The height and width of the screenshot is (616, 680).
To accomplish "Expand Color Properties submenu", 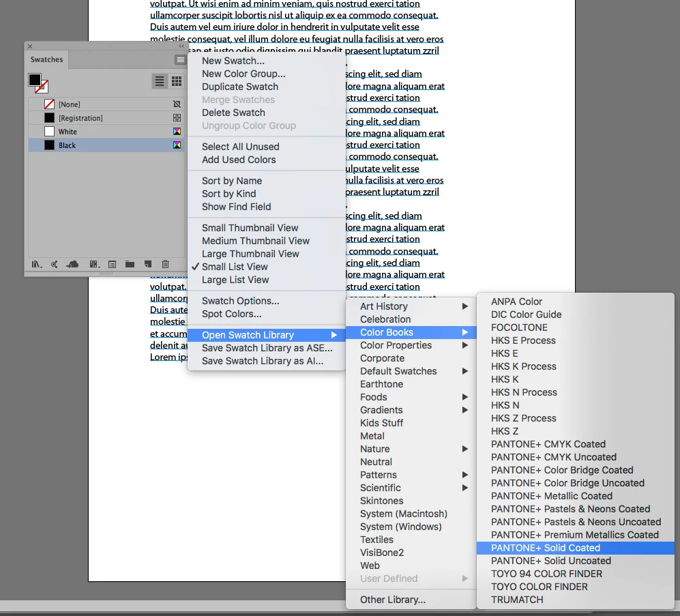I will click(x=411, y=345).
